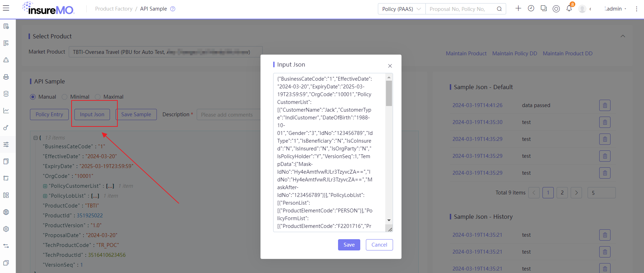
Task: Click the printer icon in sidebar
Action: (x=6, y=77)
